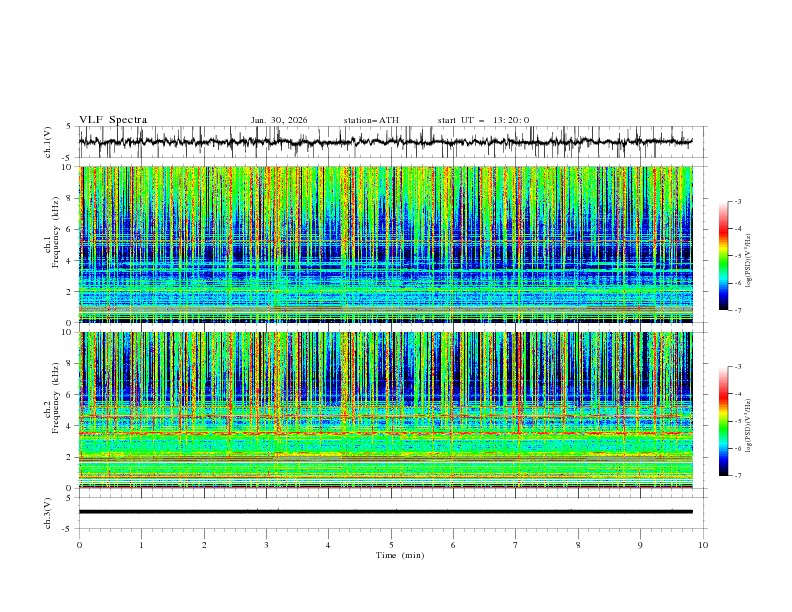Click the start UT 13:20:0 text

pos(483,120)
